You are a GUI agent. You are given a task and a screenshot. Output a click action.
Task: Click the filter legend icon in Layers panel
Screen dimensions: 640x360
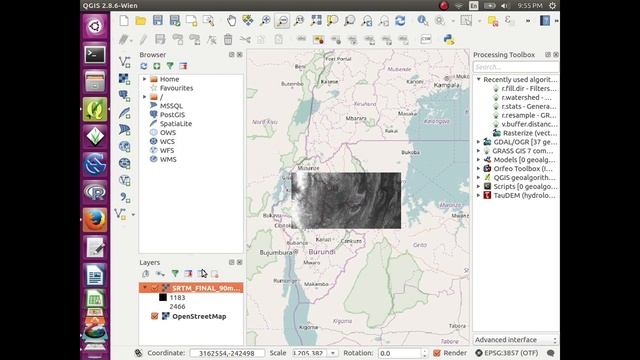point(175,274)
